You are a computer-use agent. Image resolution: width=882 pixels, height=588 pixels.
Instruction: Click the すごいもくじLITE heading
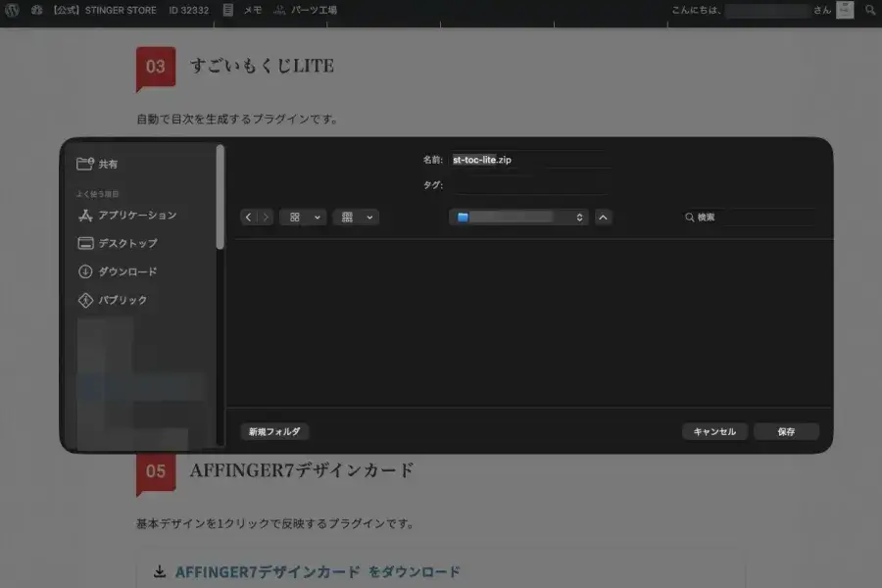tap(262, 66)
